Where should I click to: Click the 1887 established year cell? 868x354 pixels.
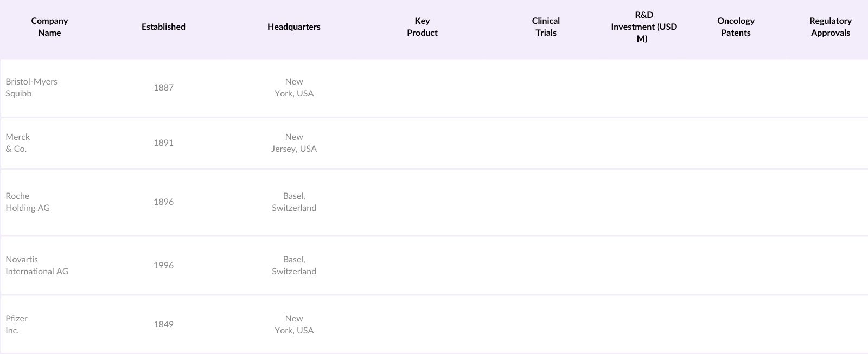pyautogui.click(x=163, y=88)
